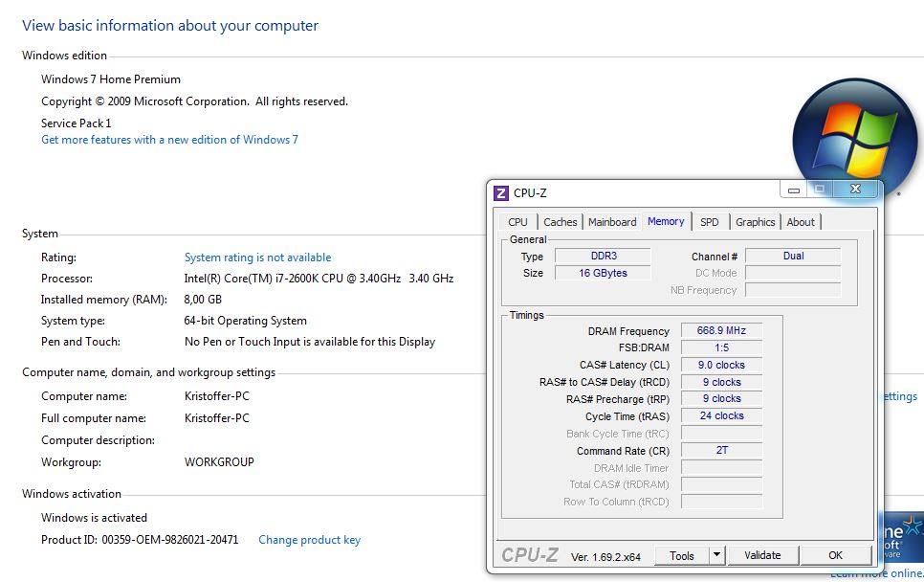Click the Change product key link
The image size is (924, 582).
pos(309,540)
